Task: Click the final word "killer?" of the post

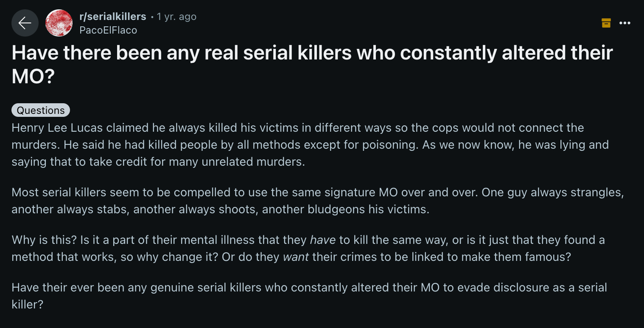Action: click(x=28, y=305)
